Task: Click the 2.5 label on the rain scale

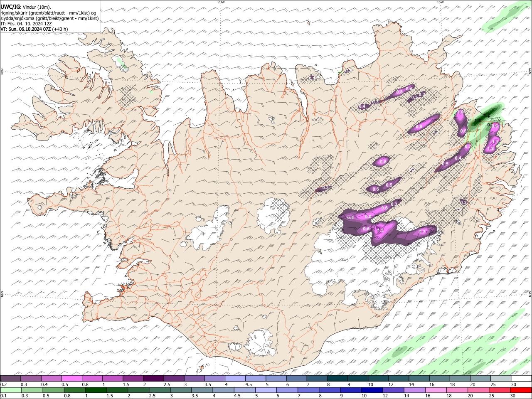Action: pyautogui.click(x=152, y=396)
